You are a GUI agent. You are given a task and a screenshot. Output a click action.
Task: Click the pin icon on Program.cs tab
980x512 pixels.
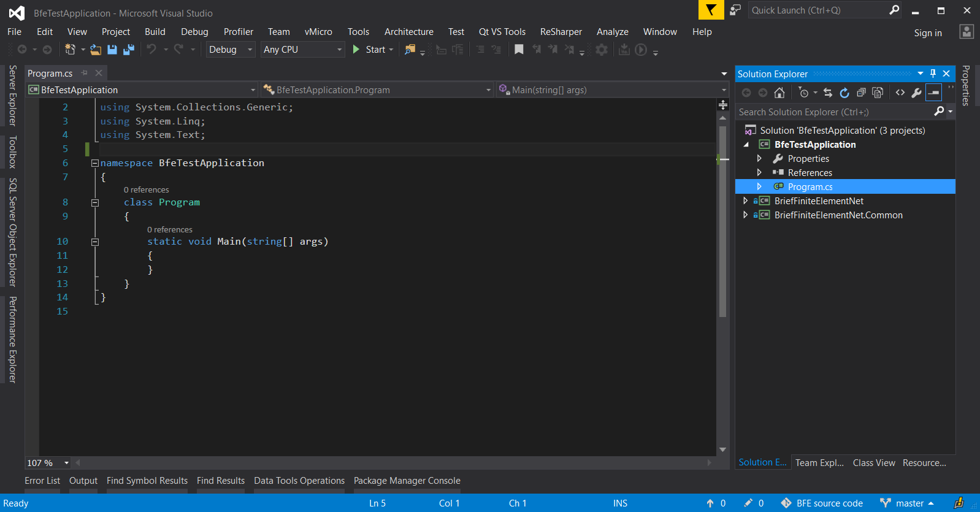[85, 73]
